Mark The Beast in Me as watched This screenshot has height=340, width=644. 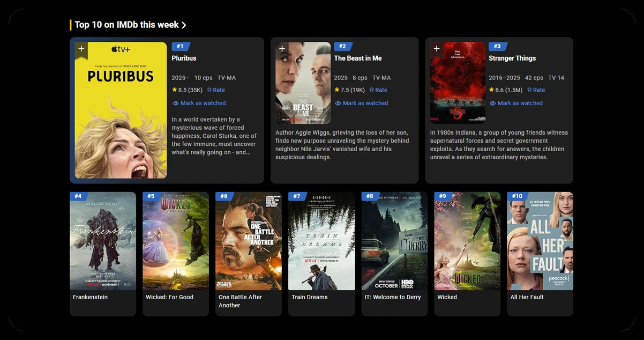(361, 103)
